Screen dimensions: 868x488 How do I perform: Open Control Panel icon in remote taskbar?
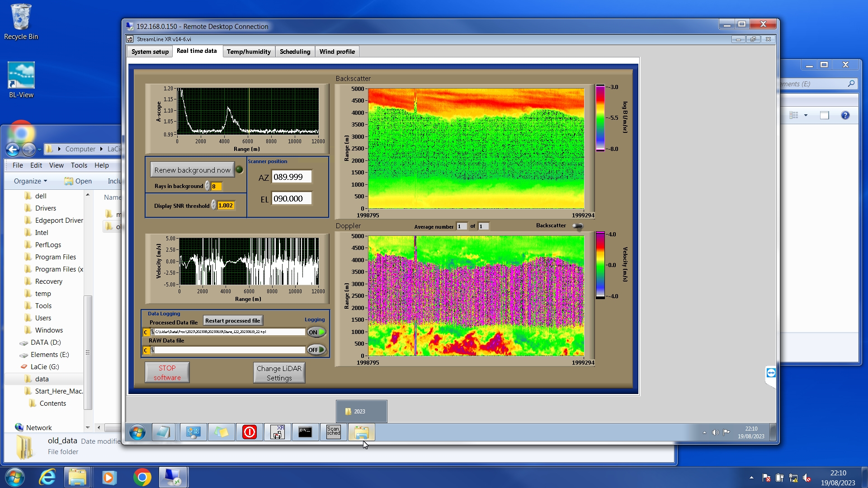coord(193,432)
